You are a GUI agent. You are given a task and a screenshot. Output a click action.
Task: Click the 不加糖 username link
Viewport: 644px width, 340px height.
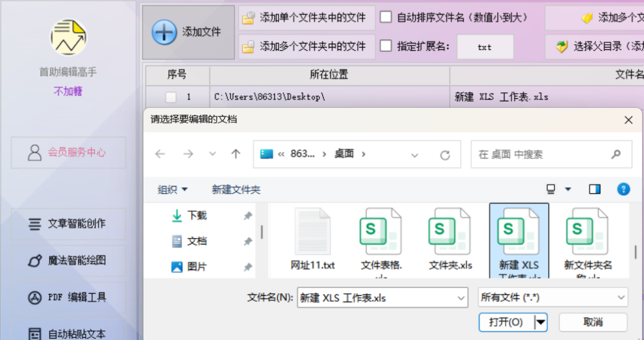tap(68, 91)
